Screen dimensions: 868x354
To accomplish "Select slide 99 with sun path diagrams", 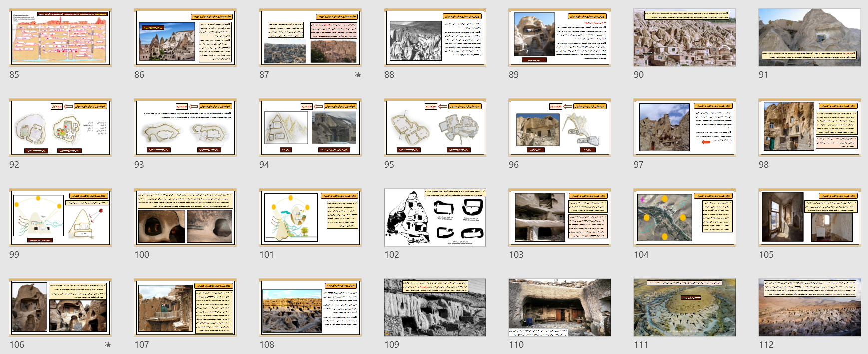I will [60, 218].
